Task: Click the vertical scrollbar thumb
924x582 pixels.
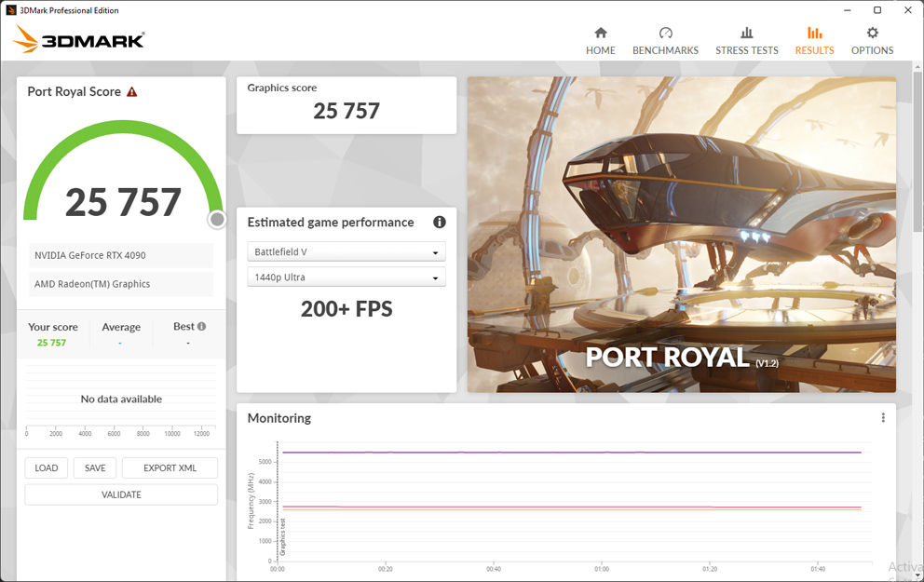Action: click(x=917, y=152)
